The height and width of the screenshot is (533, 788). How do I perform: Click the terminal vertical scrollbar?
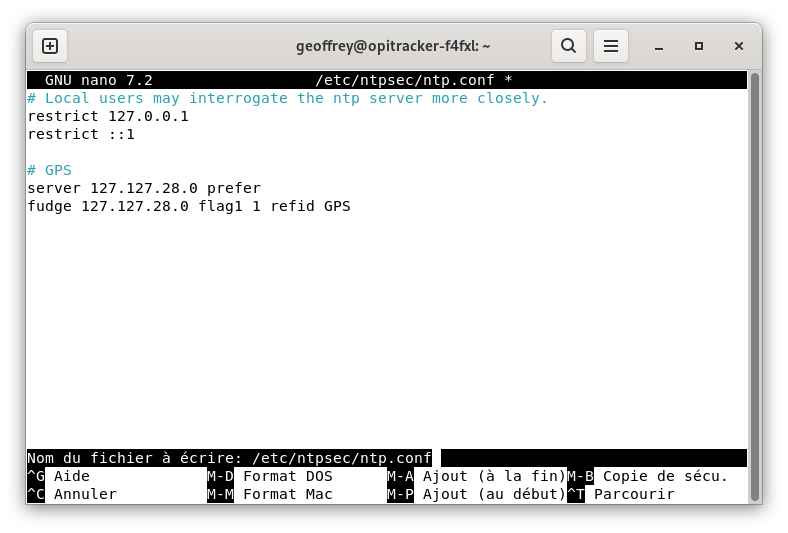(754, 286)
